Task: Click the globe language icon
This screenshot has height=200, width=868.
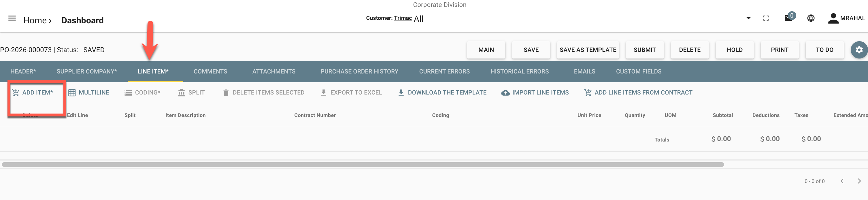Action: pos(811,18)
